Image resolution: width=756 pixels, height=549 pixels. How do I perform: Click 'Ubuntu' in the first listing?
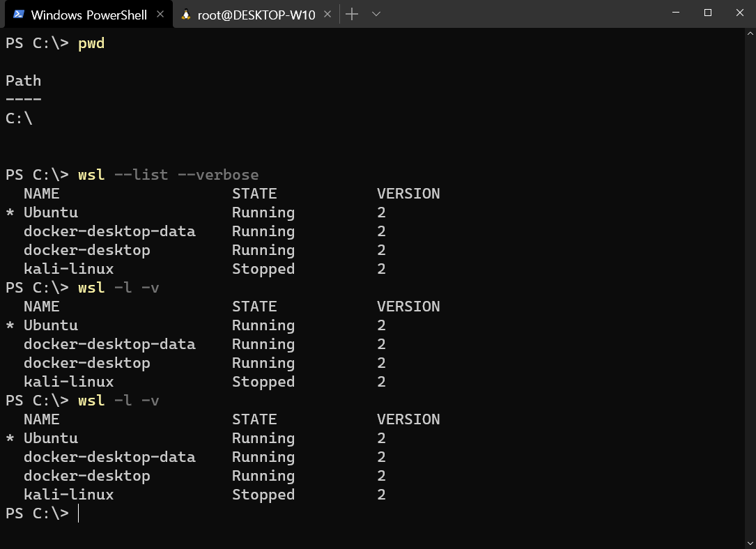pos(51,212)
